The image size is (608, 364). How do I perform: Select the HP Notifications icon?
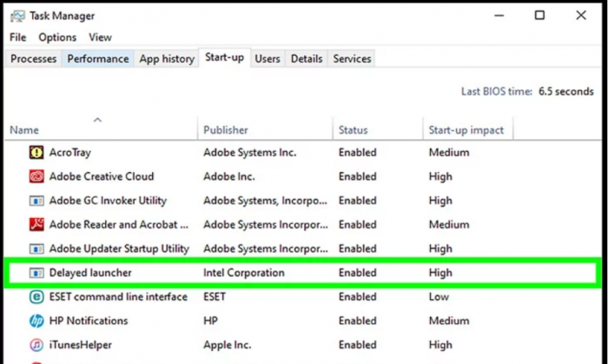pyautogui.click(x=36, y=321)
